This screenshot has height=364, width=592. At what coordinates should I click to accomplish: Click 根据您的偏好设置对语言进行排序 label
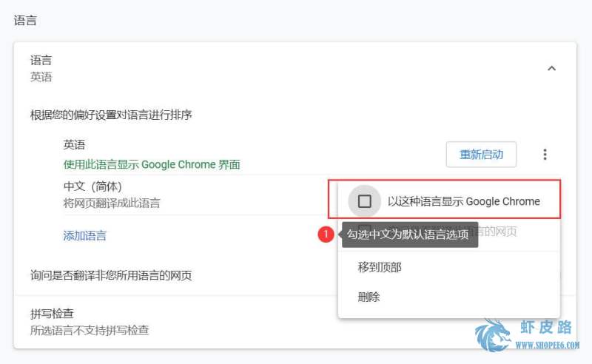[x=111, y=115]
